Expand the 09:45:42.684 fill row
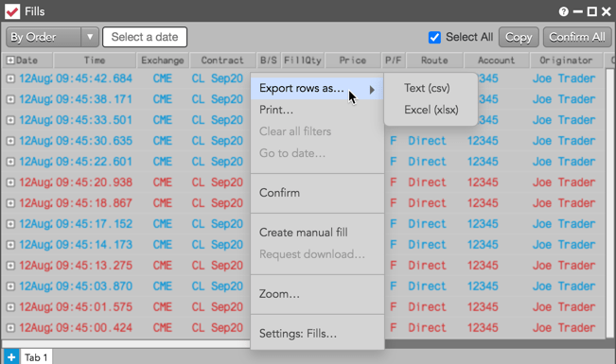The image size is (616, 364). [10, 78]
